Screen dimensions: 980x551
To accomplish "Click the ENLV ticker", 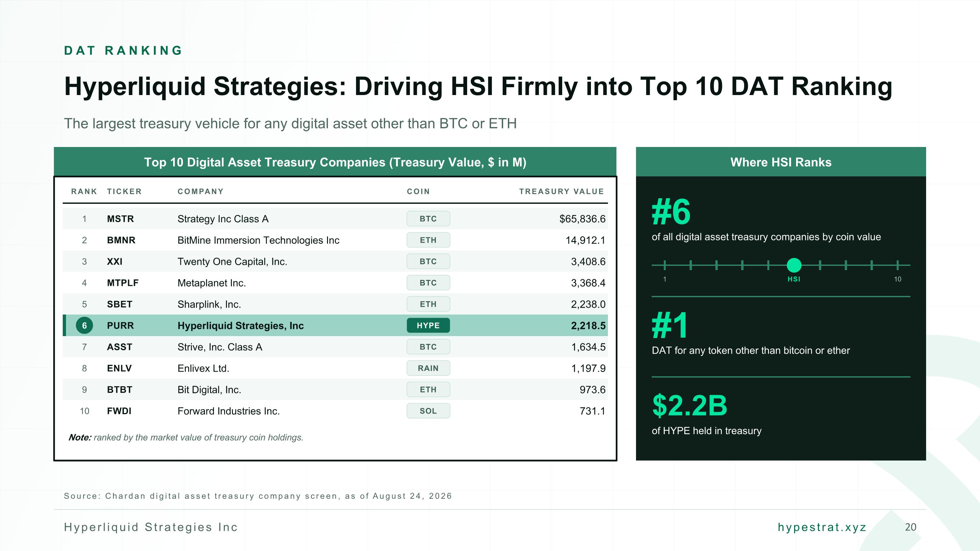I will pyautogui.click(x=119, y=368).
